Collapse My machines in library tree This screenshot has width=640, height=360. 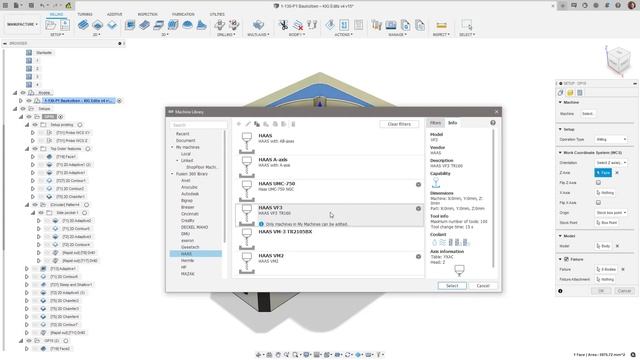coord(172,147)
